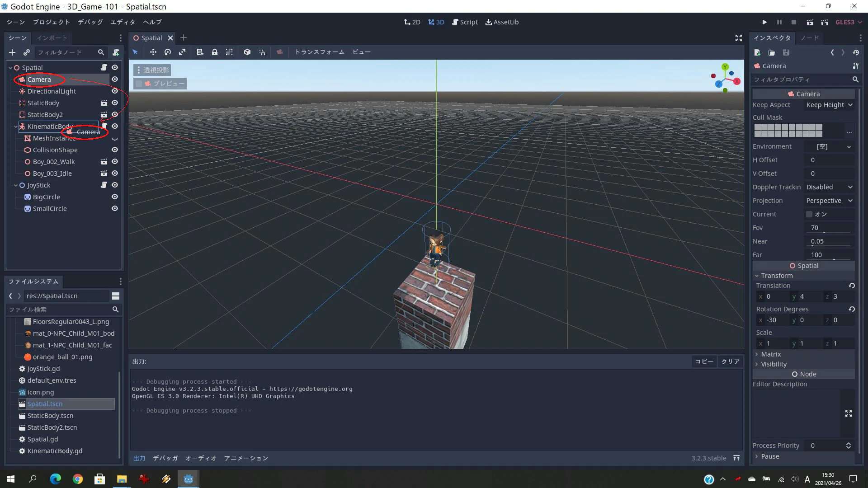Open the トランスフォーム menu button
The height and width of the screenshot is (488, 868).
point(320,52)
